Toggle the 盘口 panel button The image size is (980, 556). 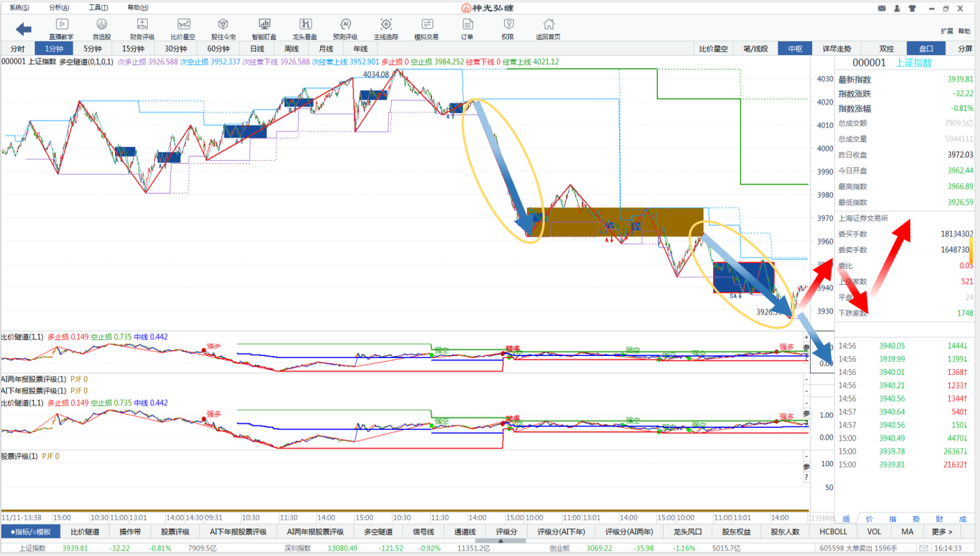[926, 49]
